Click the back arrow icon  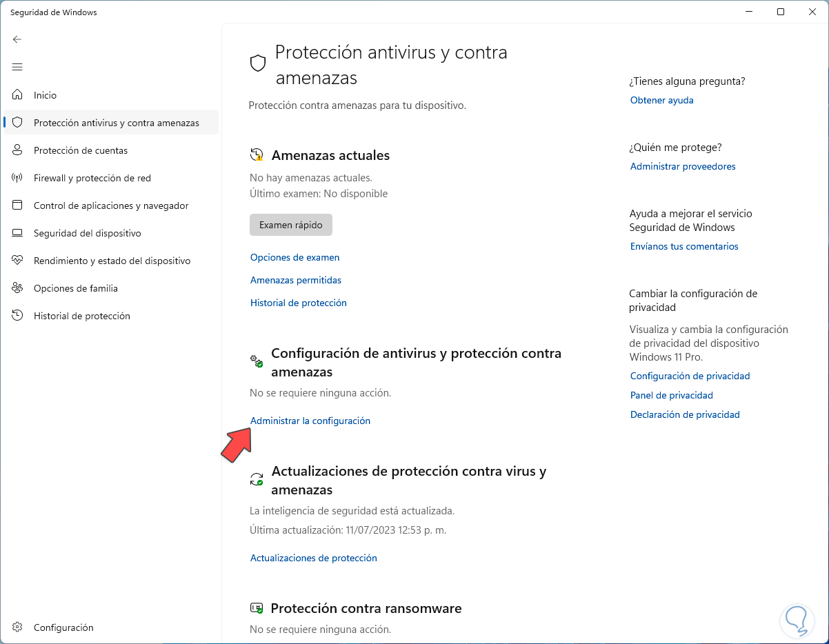point(17,39)
